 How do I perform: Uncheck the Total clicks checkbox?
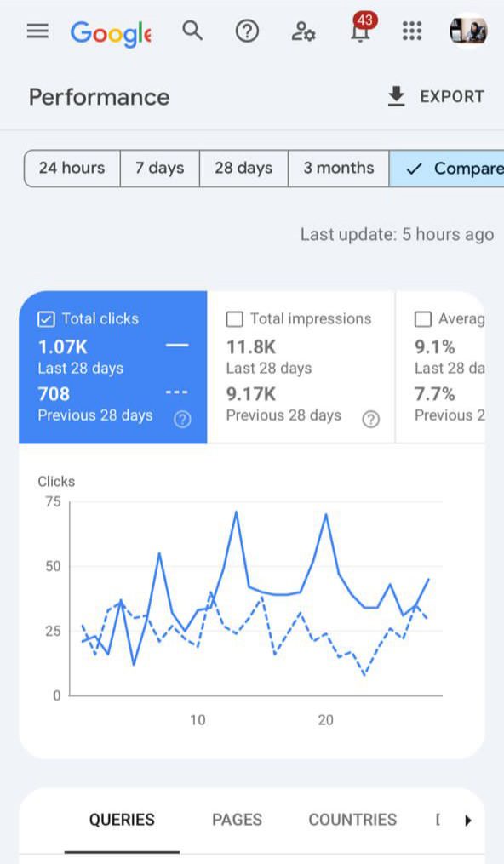point(46,319)
